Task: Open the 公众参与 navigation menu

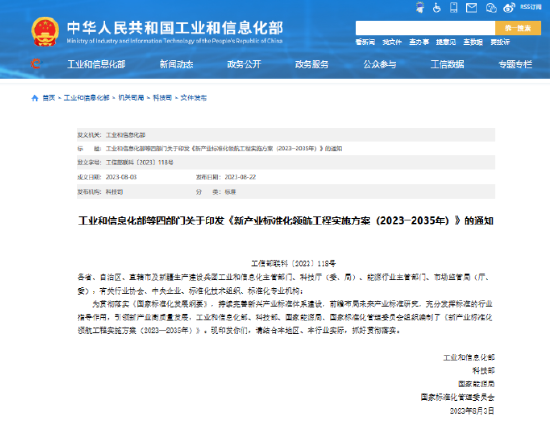Action: click(380, 64)
